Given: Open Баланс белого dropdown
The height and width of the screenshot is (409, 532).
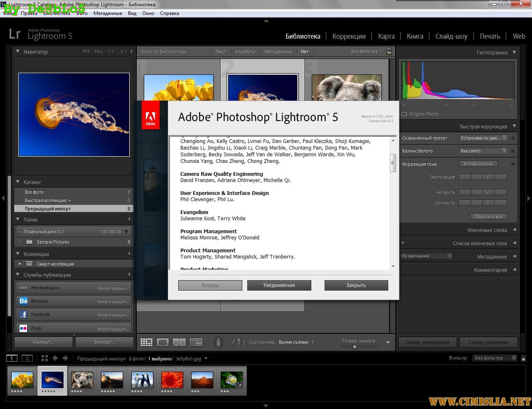Looking at the screenshot, I should tap(483, 151).
